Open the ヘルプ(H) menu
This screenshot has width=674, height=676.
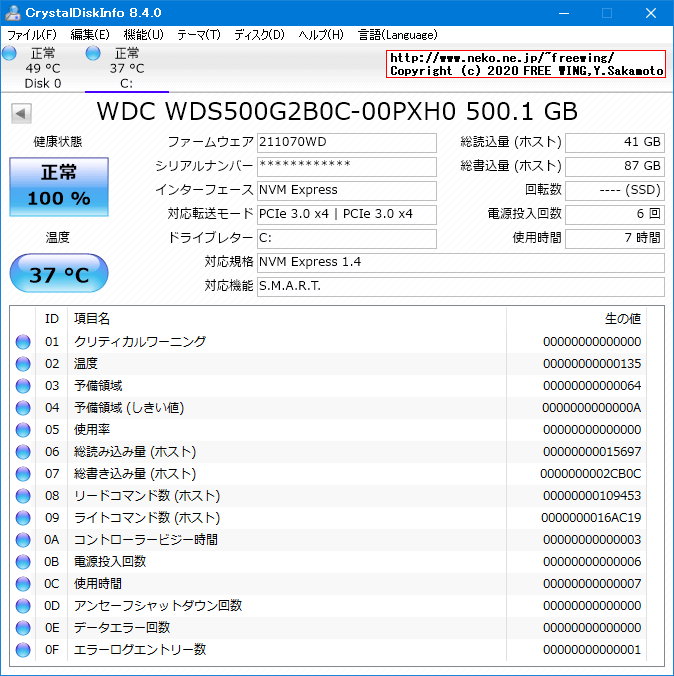pyautogui.click(x=321, y=35)
